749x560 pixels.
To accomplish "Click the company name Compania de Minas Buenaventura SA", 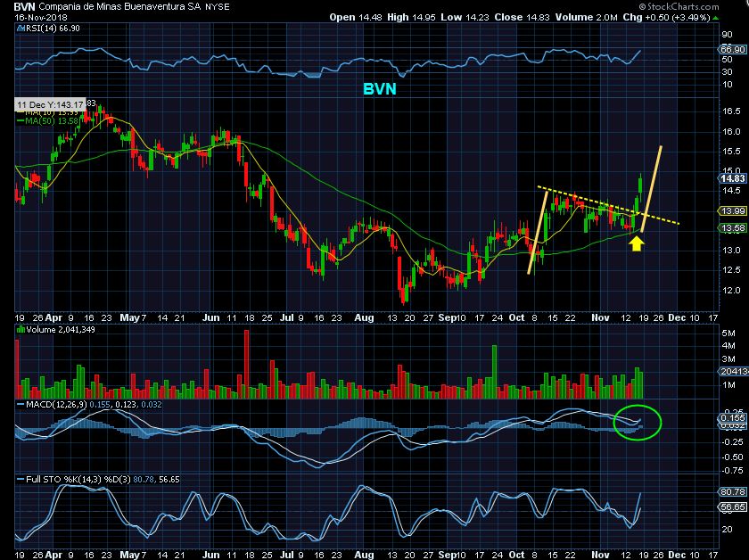I will pyautogui.click(x=119, y=7).
